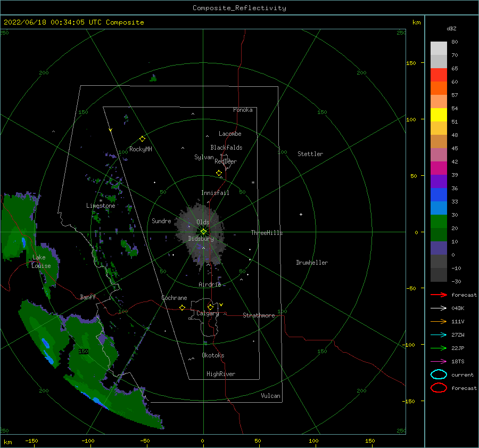Select the HighRiver label

[221, 374]
